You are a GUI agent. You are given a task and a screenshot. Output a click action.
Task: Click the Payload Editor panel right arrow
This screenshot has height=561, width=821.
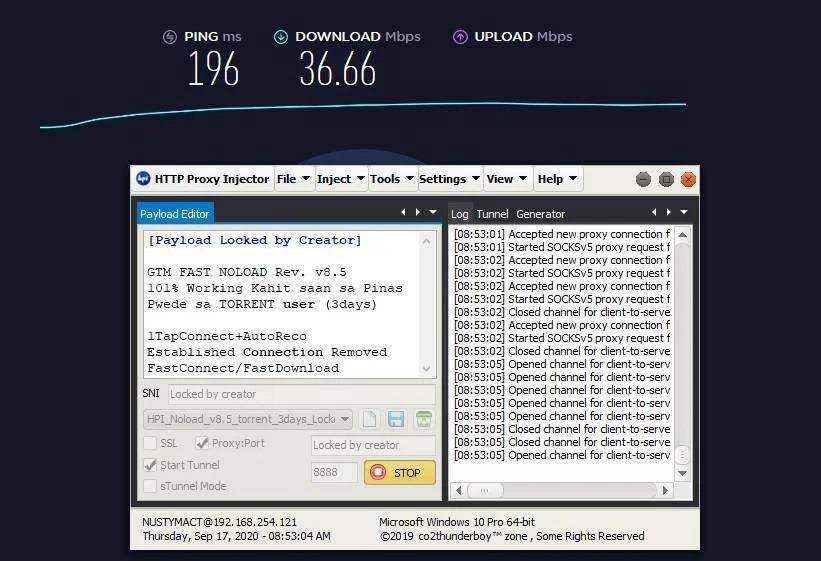click(417, 212)
